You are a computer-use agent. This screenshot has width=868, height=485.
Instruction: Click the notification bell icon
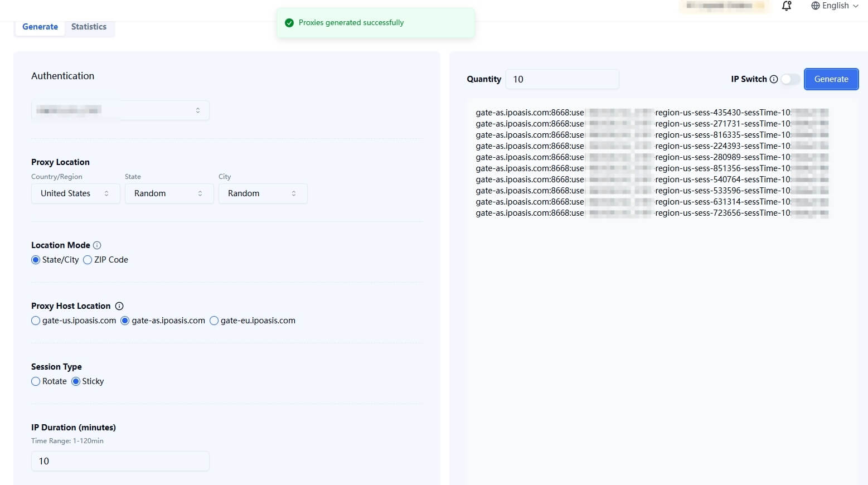coord(787,6)
